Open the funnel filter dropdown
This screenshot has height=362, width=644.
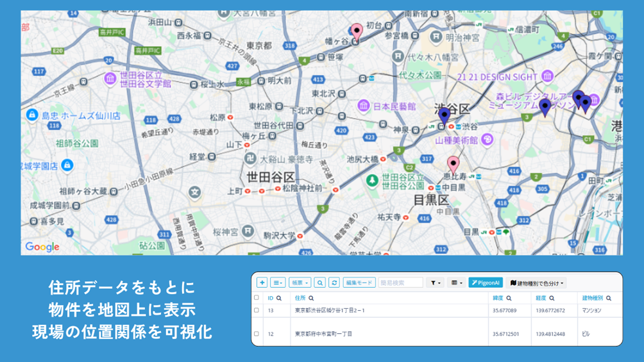(435, 283)
